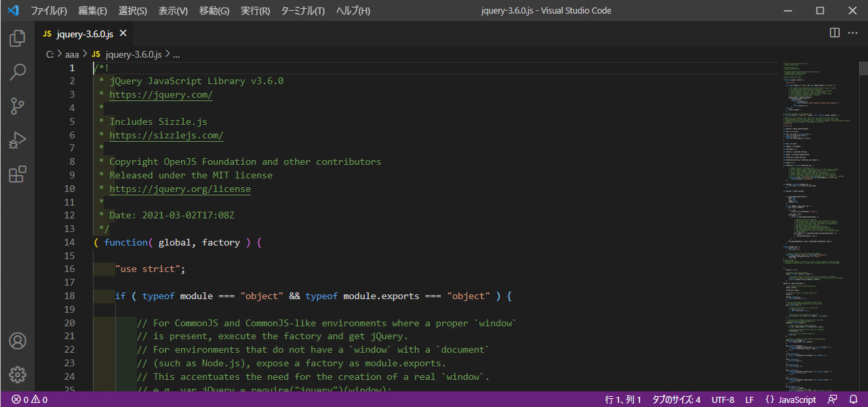This screenshot has height=407, width=868.
Task: Open the Run and Debug view
Action: [x=17, y=140]
